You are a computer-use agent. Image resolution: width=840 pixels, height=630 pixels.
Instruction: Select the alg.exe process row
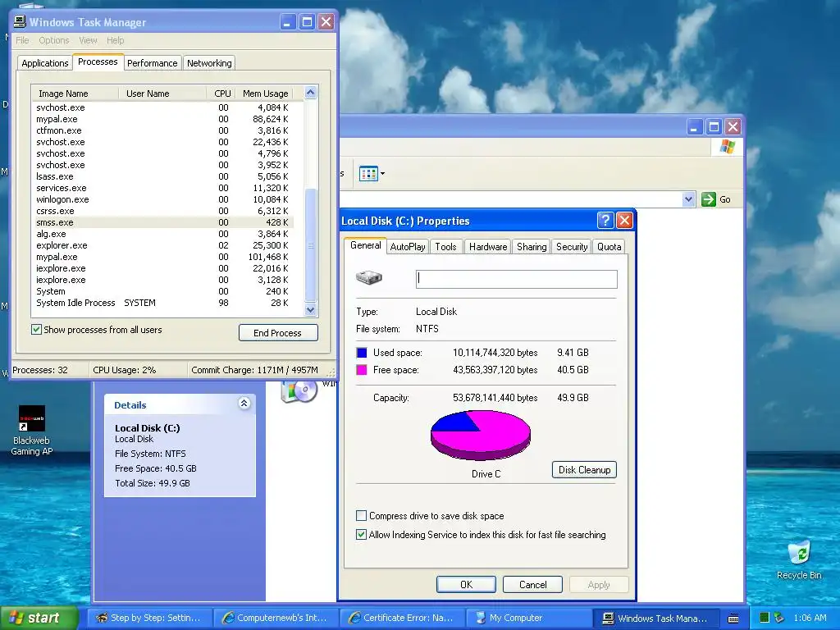coord(163,234)
